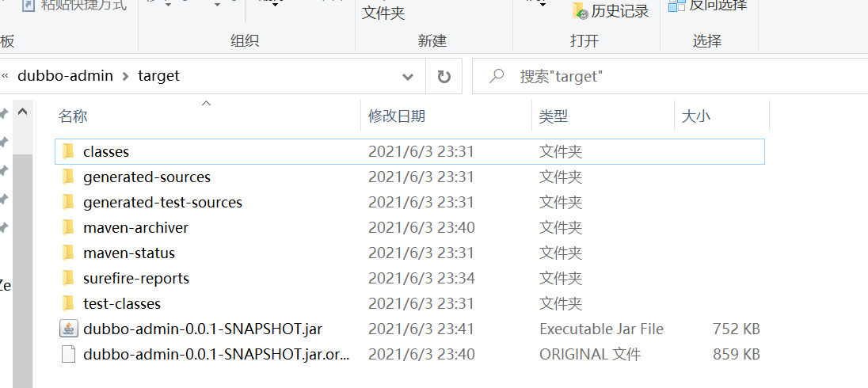Click the dubbo-admin SNAPSHOT jar Java icon

click(68, 329)
